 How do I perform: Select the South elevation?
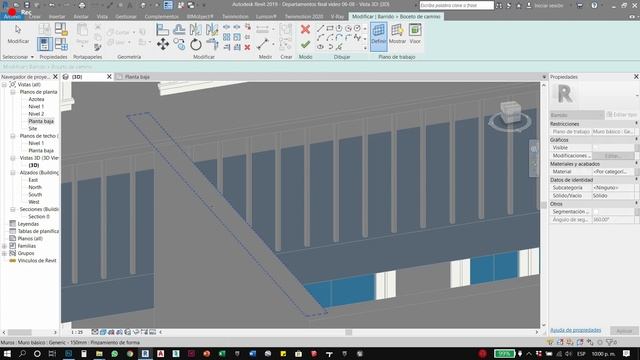[35, 194]
